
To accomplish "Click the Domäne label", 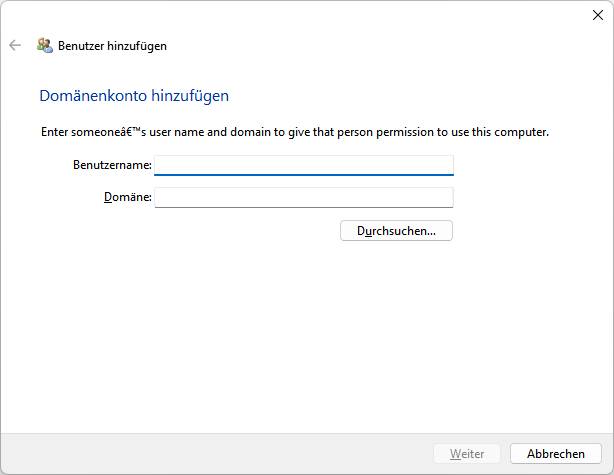I will click(128, 197).
